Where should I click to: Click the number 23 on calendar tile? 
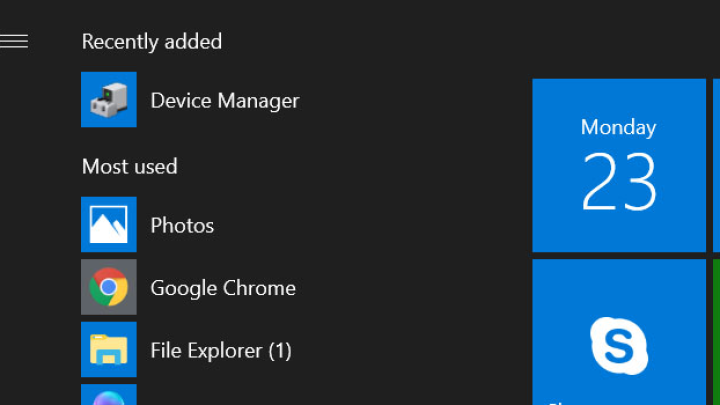[619, 182]
